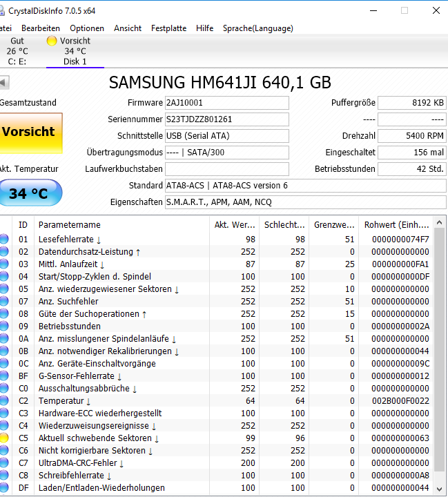Viewport: 448px width, 497px height.
Task: Click status orb for Nicht korrigierbare Sektoren
Action: [x=4, y=450]
